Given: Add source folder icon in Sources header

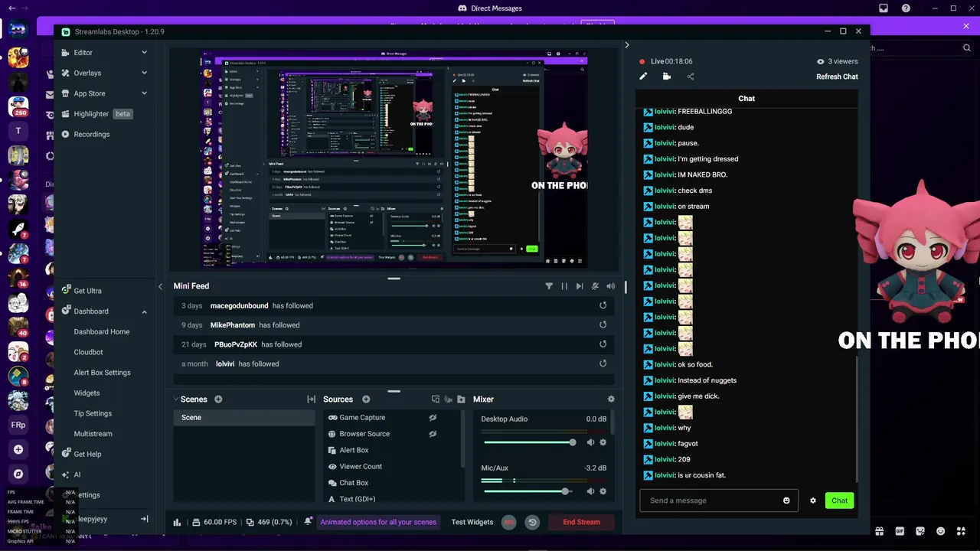Looking at the screenshot, I should coord(461,399).
